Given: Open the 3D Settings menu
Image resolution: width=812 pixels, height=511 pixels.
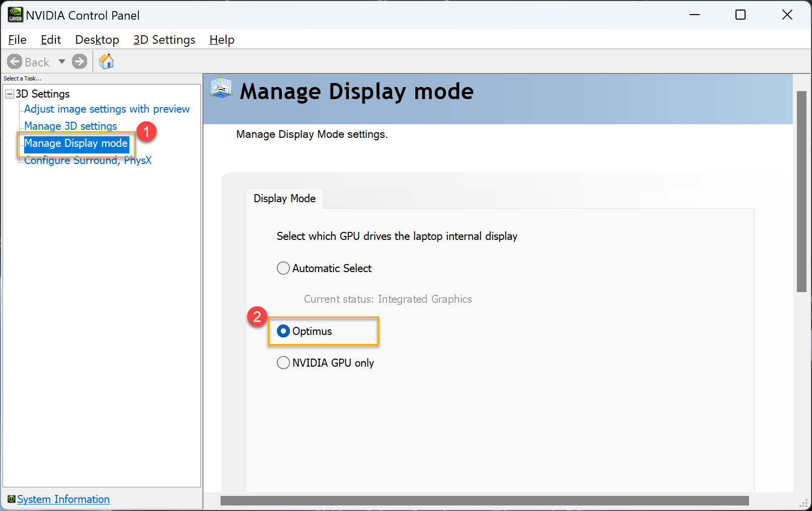Looking at the screenshot, I should point(164,40).
